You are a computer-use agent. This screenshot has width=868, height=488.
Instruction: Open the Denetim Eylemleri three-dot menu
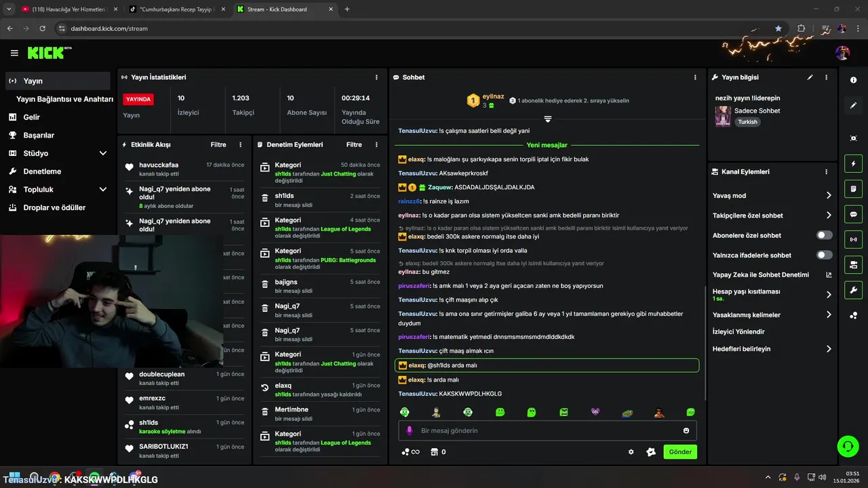point(376,144)
